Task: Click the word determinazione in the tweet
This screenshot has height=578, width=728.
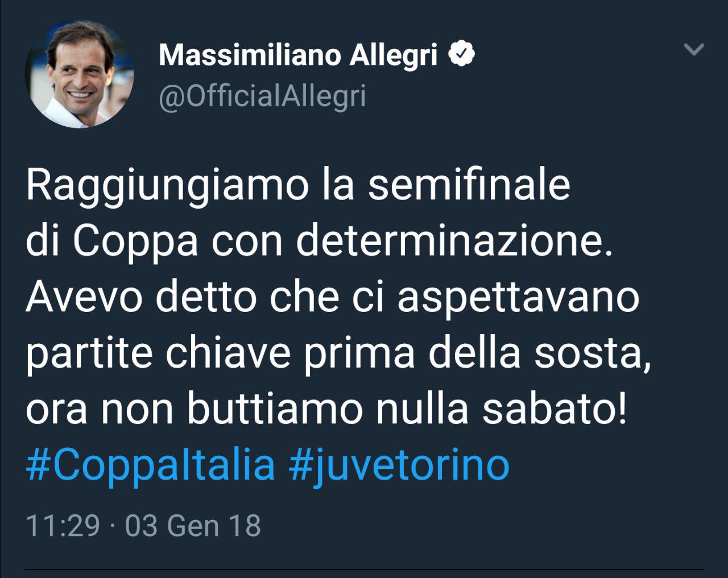Action: tap(454, 242)
